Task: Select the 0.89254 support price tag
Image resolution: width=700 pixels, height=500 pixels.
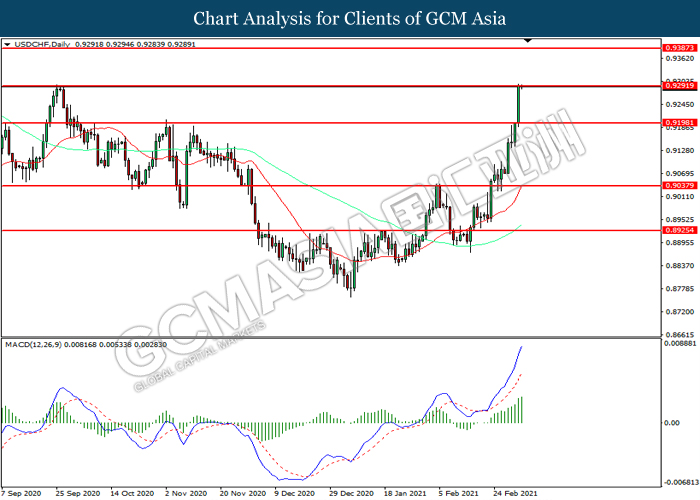Action: tap(679, 230)
